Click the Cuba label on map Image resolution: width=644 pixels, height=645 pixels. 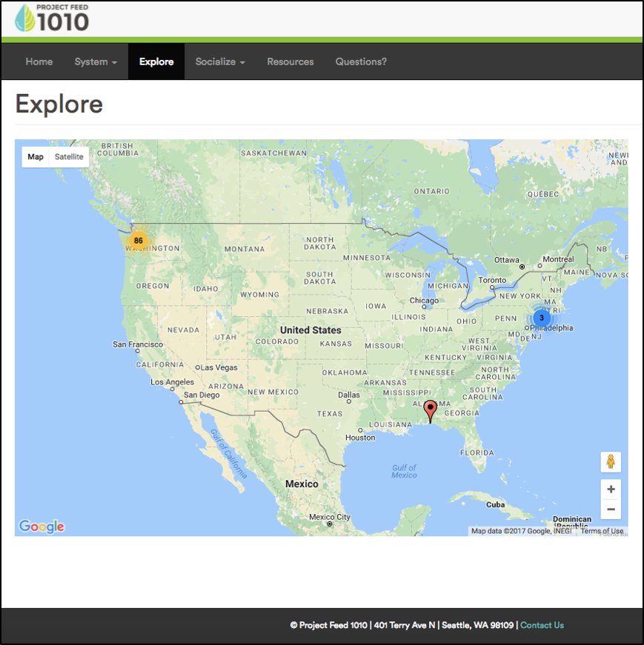[x=495, y=505]
